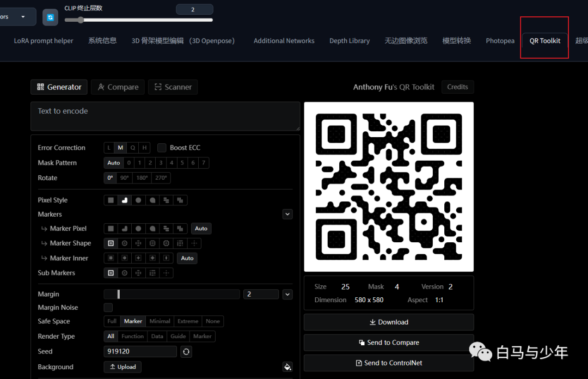Expand the Margin options chevron
Viewport: 588px width, 379px height.
[x=287, y=295]
